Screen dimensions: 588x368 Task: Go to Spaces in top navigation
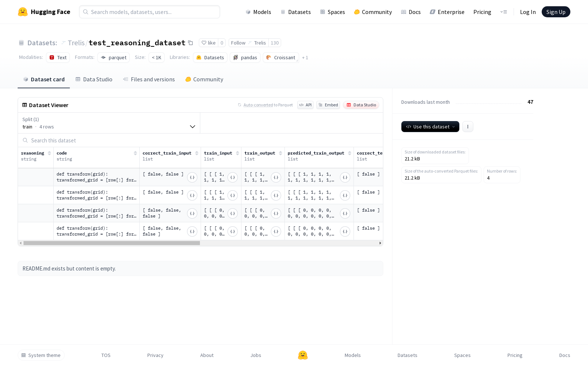pyautogui.click(x=333, y=12)
